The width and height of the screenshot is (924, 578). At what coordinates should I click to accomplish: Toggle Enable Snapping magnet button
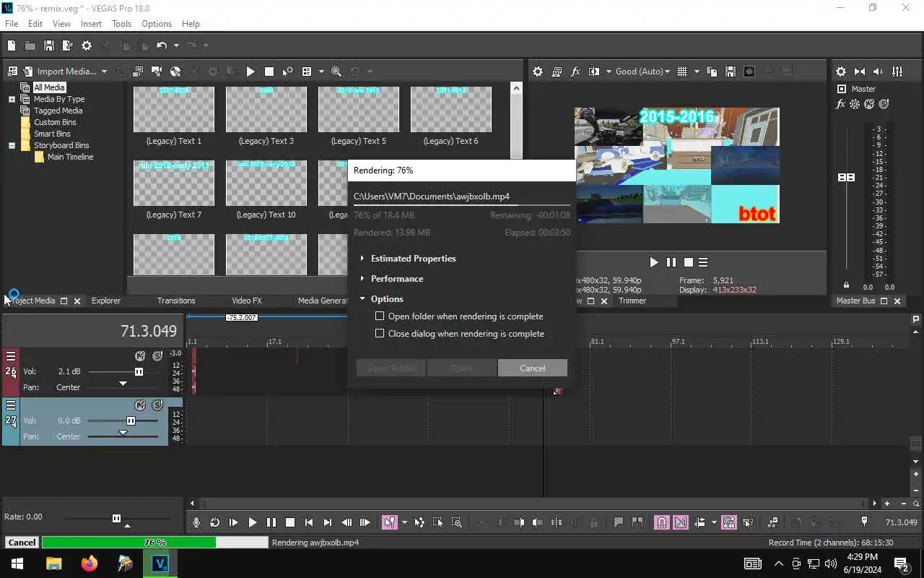(661, 522)
